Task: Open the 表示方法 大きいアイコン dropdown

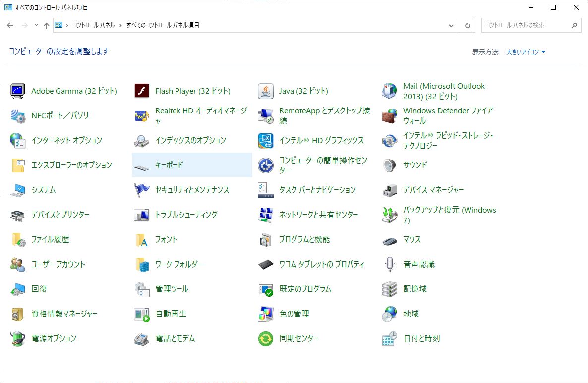Action: coord(526,52)
